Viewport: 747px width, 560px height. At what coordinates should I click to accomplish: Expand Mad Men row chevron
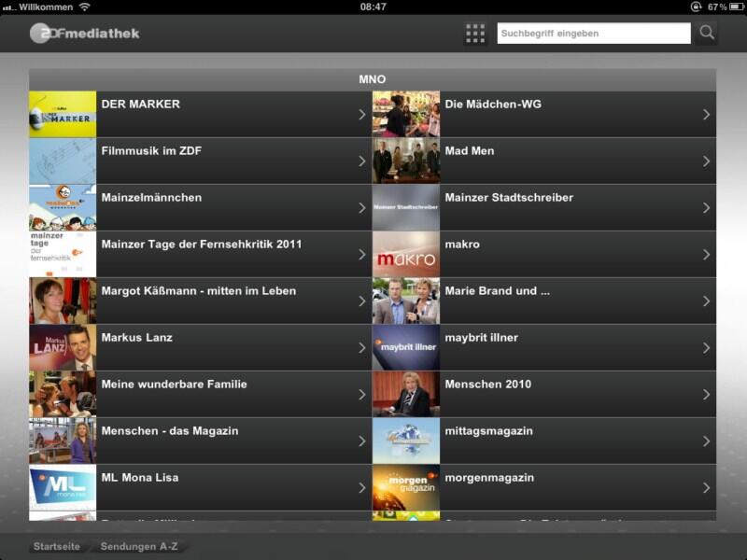[x=706, y=161]
